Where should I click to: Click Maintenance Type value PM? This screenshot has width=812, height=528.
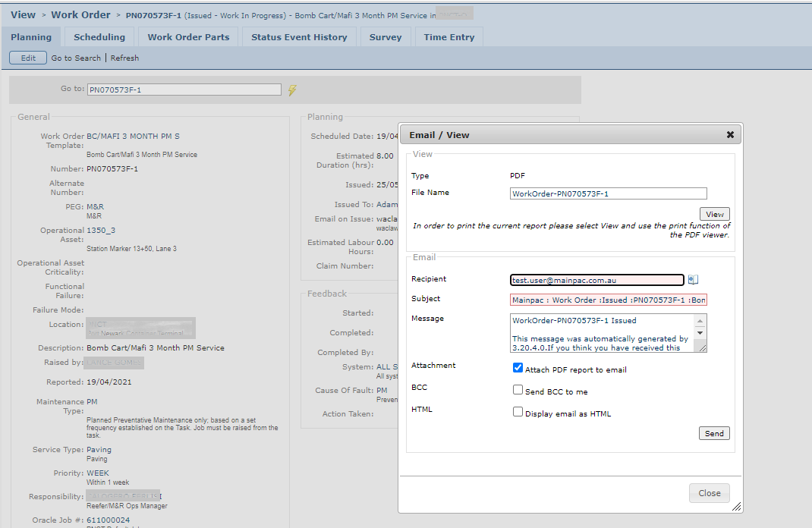pyautogui.click(x=92, y=402)
